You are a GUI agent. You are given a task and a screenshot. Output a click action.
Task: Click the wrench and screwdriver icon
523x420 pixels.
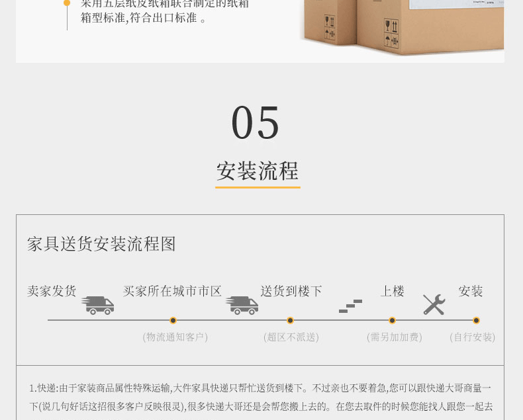click(434, 305)
